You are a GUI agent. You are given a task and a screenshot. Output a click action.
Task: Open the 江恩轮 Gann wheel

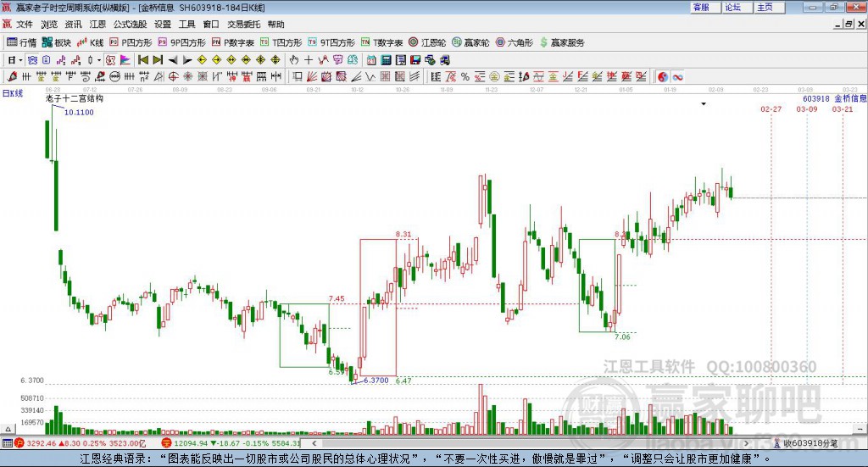pyautogui.click(x=427, y=42)
